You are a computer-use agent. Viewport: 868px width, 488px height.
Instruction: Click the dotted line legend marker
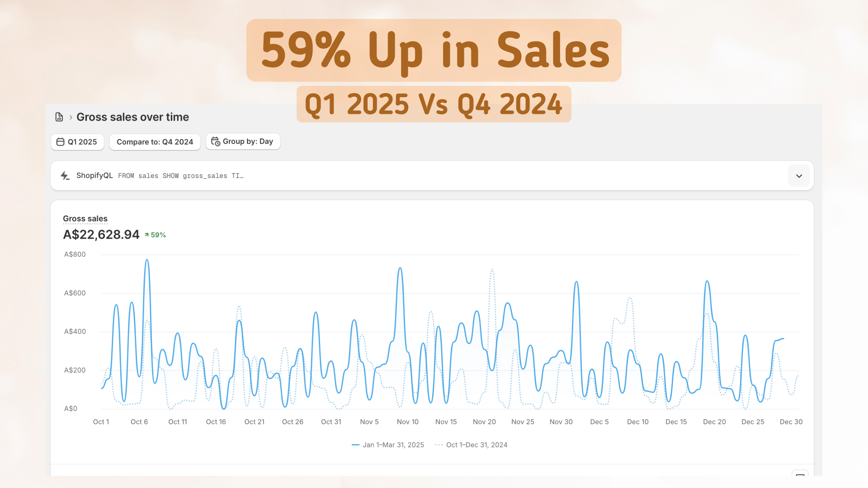coord(439,445)
